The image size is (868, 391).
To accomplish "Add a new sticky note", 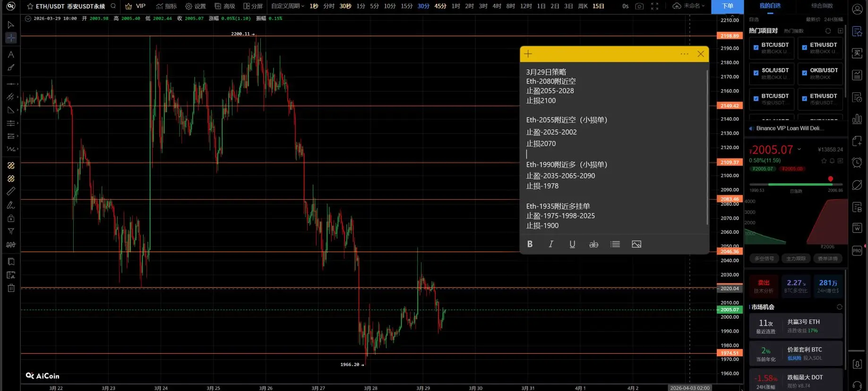I will pos(528,54).
